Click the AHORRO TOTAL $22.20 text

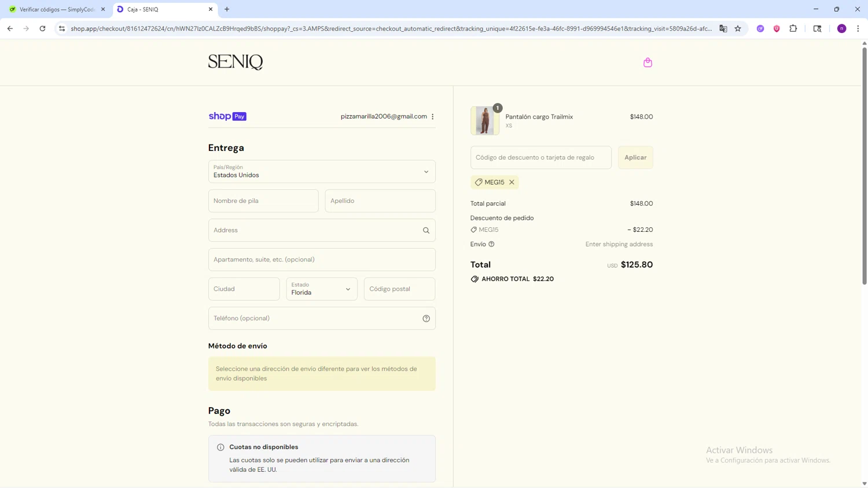pyautogui.click(x=518, y=279)
